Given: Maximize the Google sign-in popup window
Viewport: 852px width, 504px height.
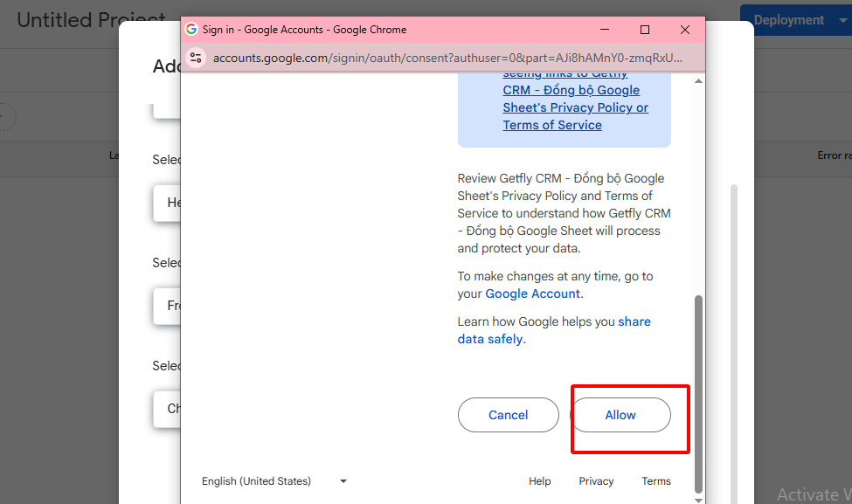Looking at the screenshot, I should pos(645,30).
